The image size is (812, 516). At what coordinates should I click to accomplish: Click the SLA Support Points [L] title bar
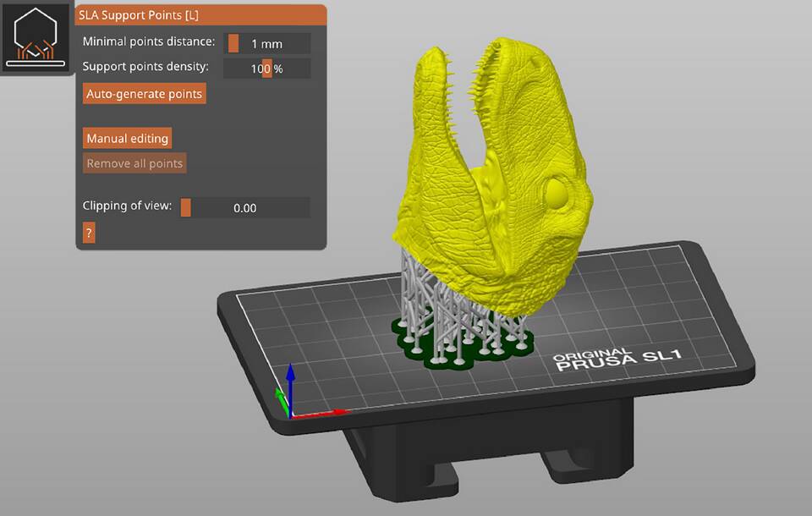pyautogui.click(x=200, y=15)
